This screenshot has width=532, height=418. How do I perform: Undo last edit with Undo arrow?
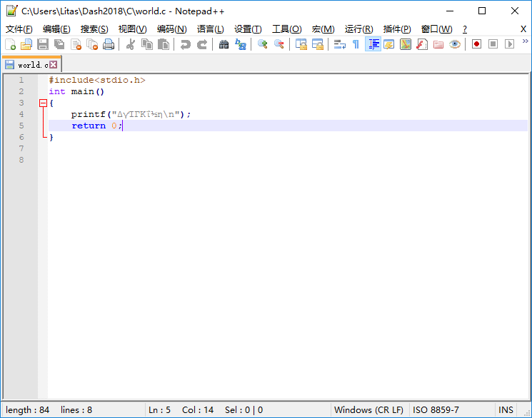[x=185, y=44]
